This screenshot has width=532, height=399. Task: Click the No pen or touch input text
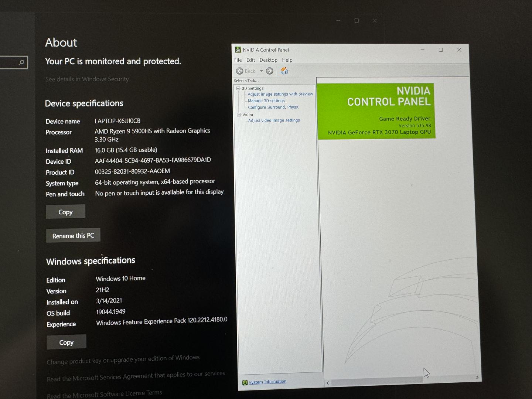coord(160,192)
